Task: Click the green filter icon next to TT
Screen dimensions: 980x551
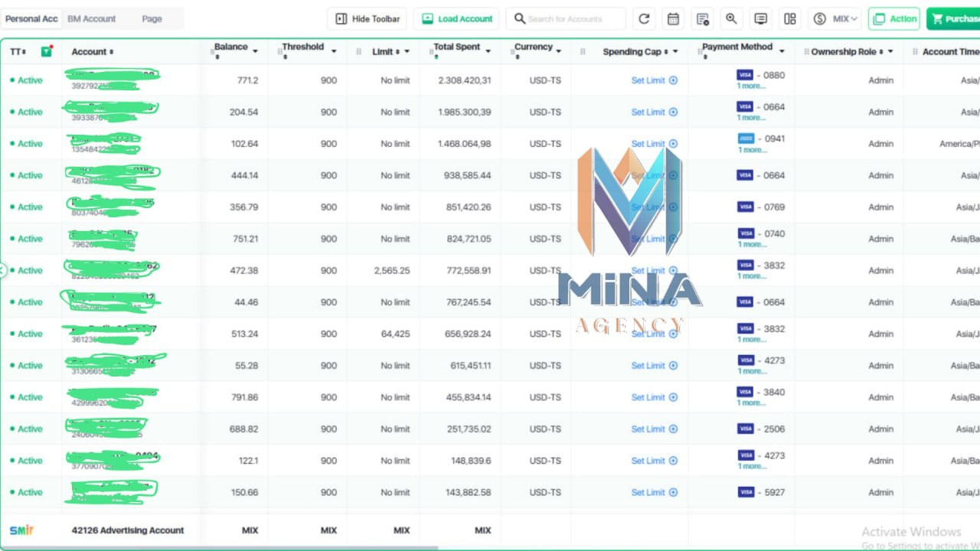Action: click(47, 51)
